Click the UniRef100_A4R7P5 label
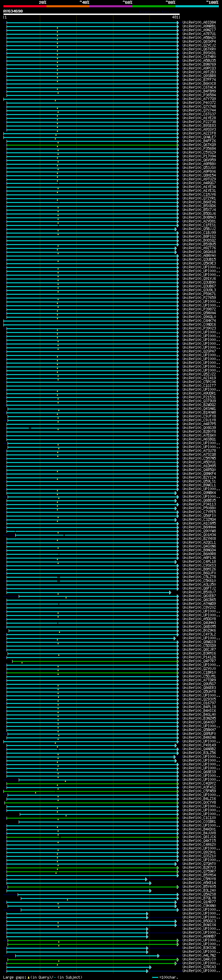Viewport: 222px width, 980px height. [199, 424]
